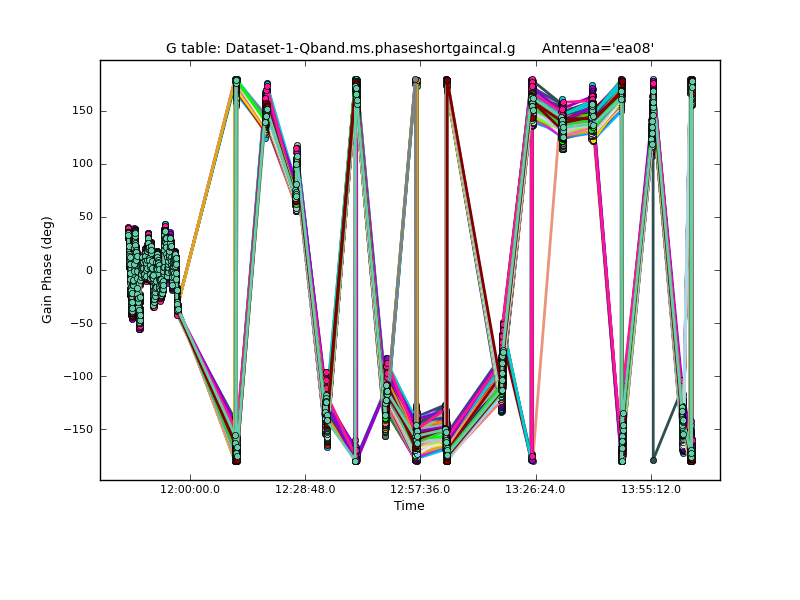Screen dimensions: 800x600
Task: Select the 12:28:48.0 time tick label
Action: click(x=305, y=489)
